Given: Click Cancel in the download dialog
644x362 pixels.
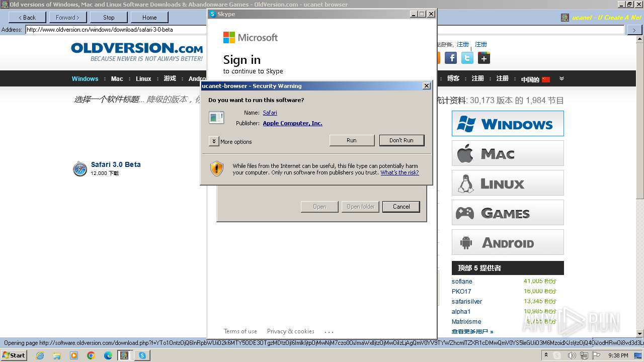Looking at the screenshot, I should pos(401,207).
